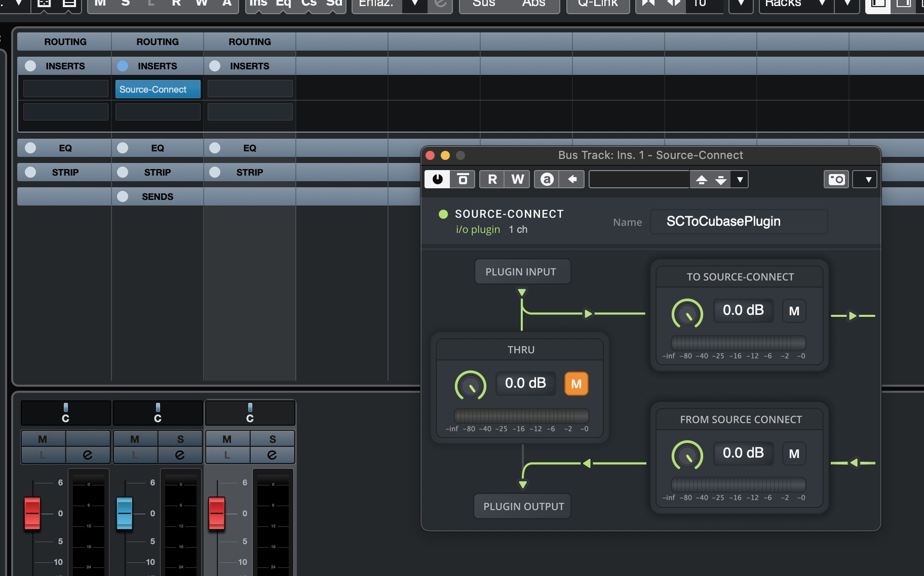
Task: Open the preset browser dropdown arrow
Action: (x=740, y=180)
